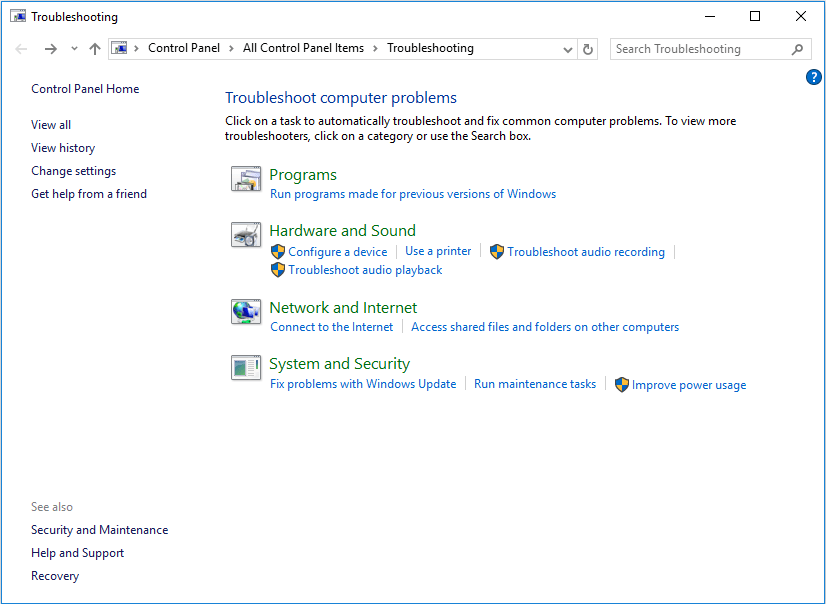This screenshot has width=826, height=604.
Task: Expand chevron after Control Panel breadcrumb
Action: click(x=230, y=48)
